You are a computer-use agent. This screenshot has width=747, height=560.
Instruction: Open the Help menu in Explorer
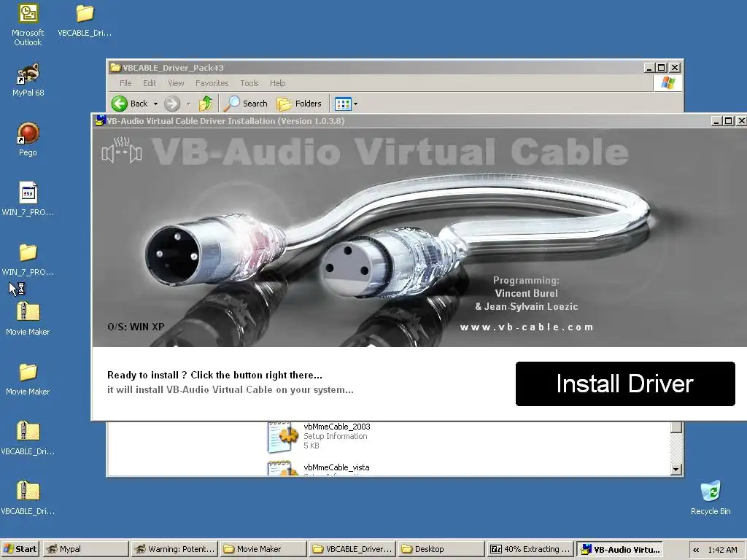[277, 83]
